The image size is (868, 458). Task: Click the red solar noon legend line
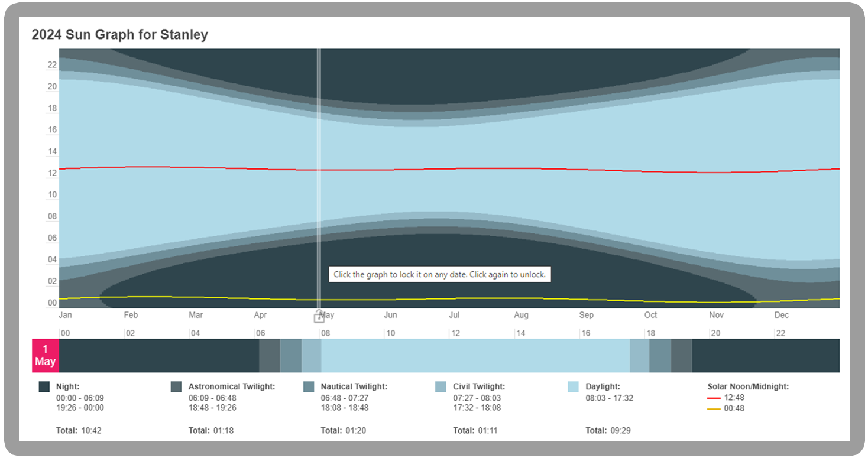[x=714, y=398]
